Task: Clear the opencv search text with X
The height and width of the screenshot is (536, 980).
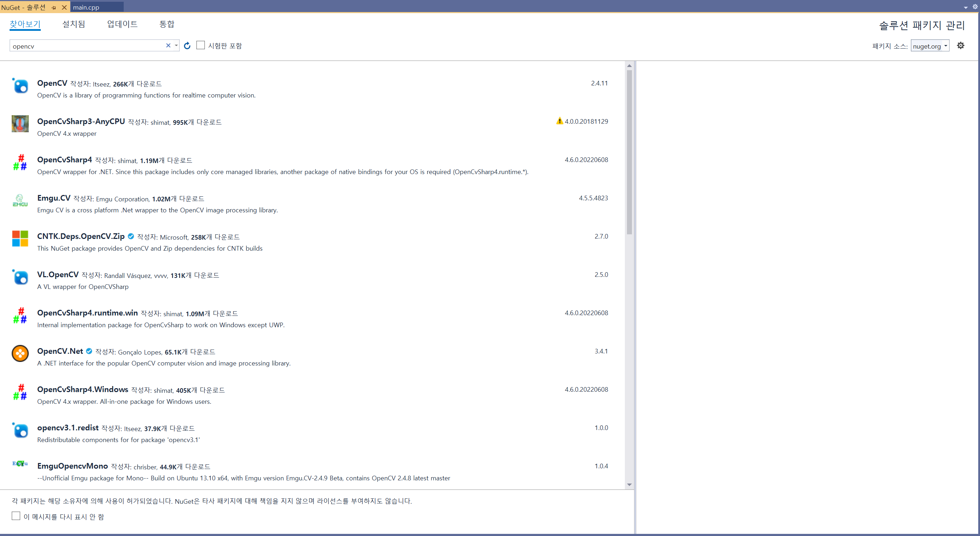Action: coord(168,46)
